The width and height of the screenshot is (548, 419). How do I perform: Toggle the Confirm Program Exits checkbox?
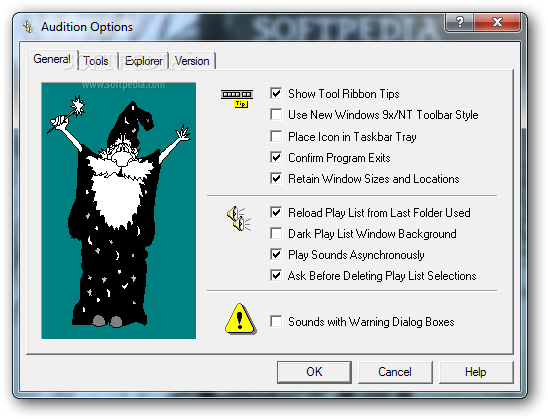(276, 158)
